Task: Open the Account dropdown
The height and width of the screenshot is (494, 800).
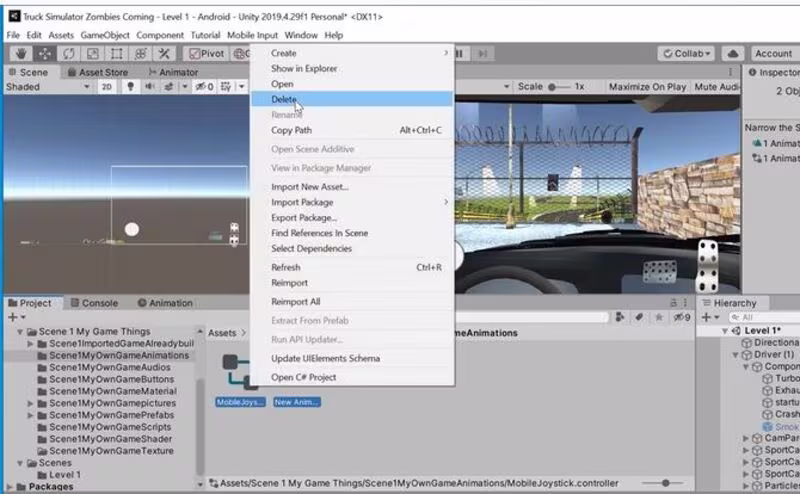Action: point(774,54)
